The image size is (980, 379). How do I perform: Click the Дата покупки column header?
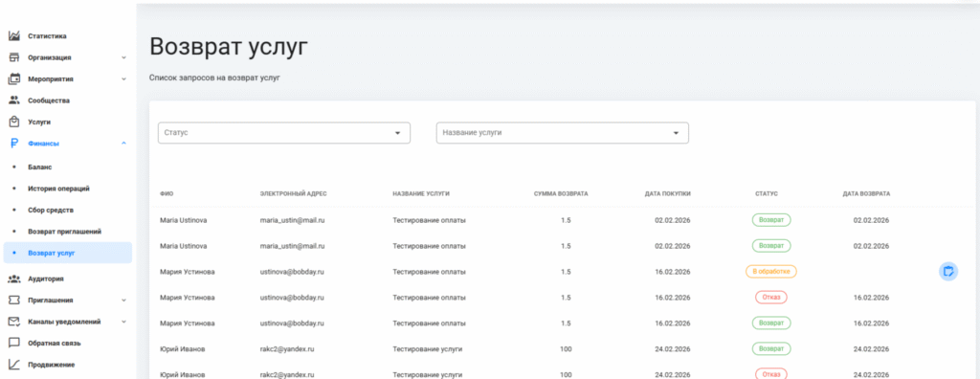pos(667,194)
